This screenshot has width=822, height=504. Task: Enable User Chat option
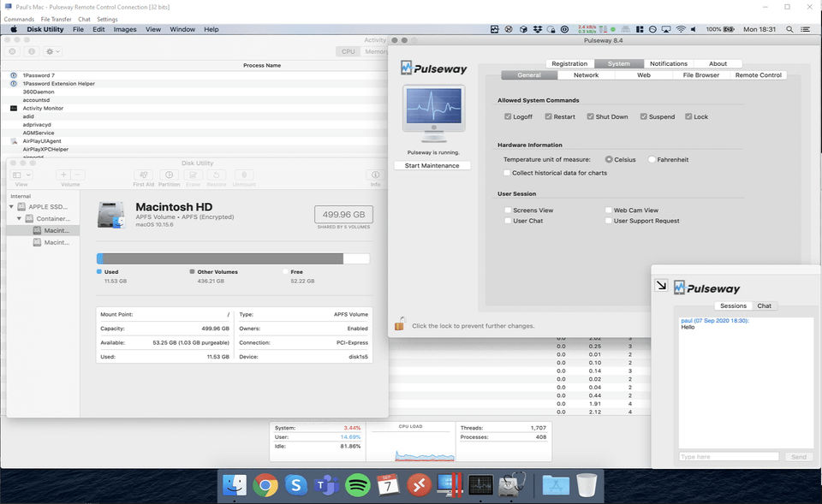[x=508, y=221]
